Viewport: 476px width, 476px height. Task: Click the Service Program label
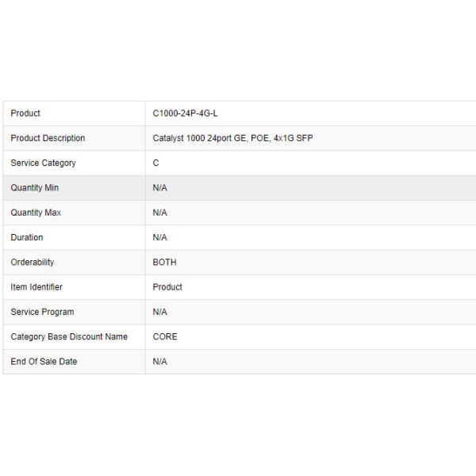[43, 312]
